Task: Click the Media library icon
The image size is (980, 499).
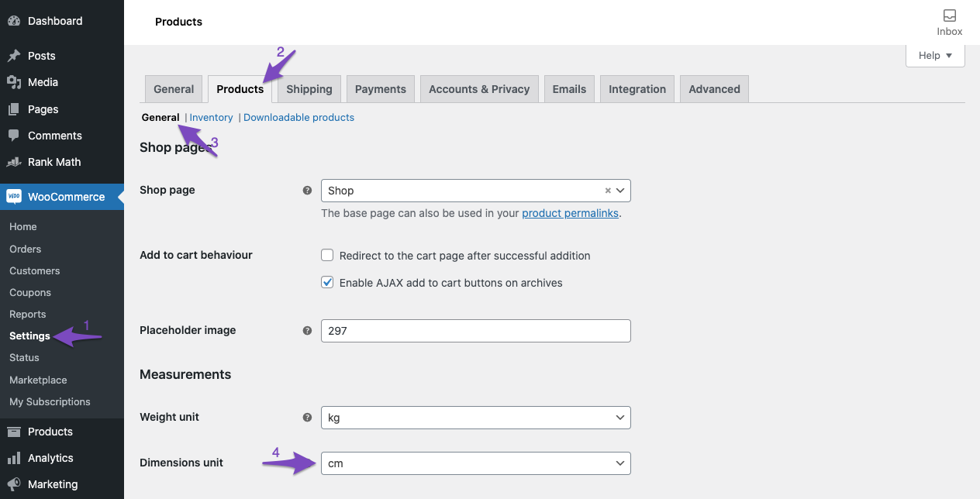Action: click(14, 82)
